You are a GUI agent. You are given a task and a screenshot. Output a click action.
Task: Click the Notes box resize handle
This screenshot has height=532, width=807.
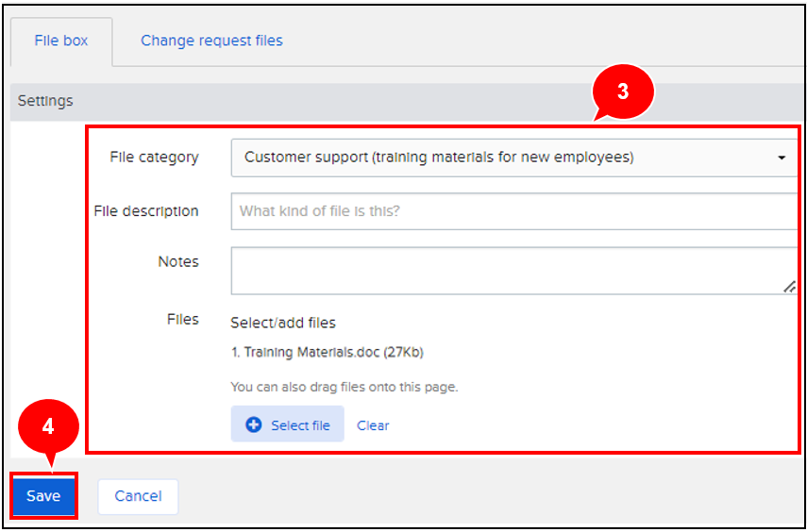788,287
